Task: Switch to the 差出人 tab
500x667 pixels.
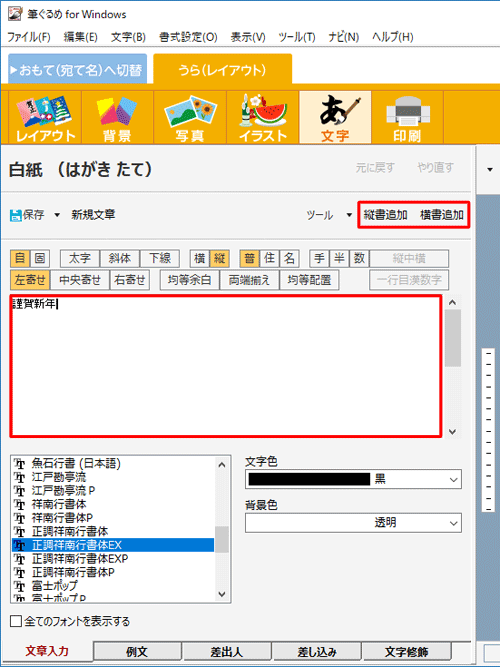Action: 226,652
